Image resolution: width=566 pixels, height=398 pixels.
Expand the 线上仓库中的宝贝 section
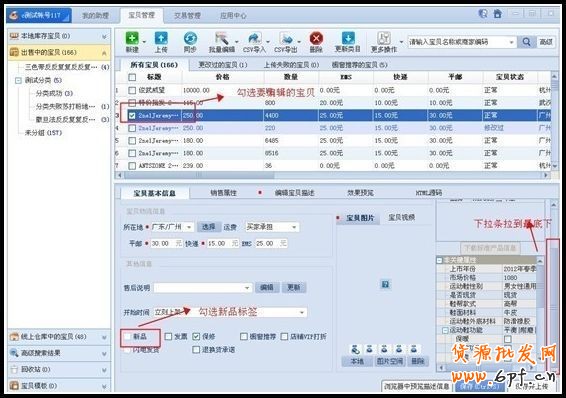click(104, 337)
